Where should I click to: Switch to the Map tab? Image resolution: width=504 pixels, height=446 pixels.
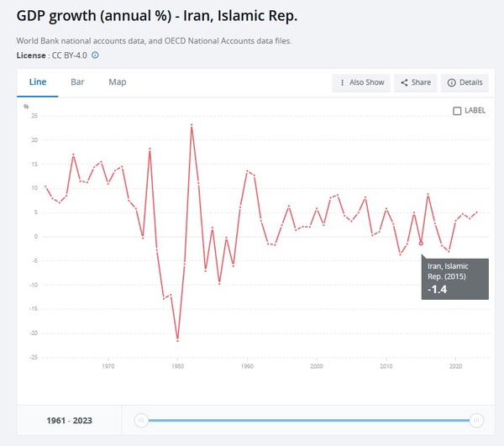coord(118,82)
